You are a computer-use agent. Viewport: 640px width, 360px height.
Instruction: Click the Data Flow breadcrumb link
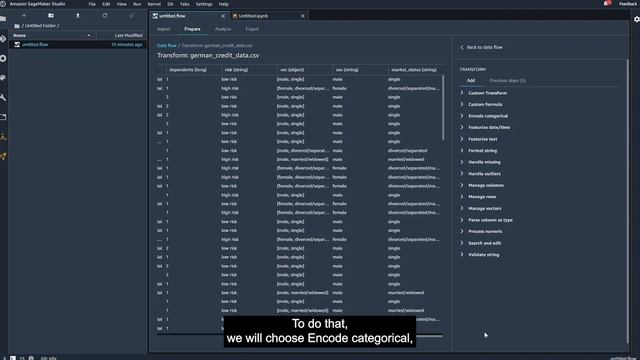point(167,46)
